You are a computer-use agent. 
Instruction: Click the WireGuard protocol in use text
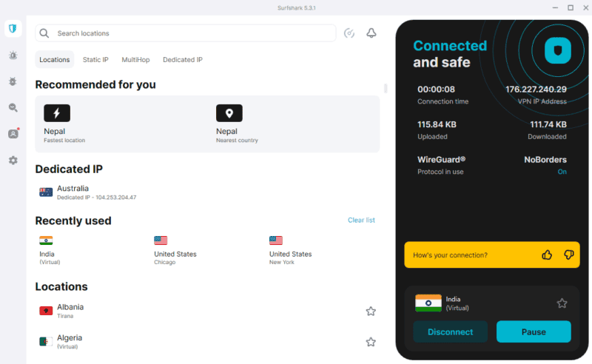click(441, 165)
